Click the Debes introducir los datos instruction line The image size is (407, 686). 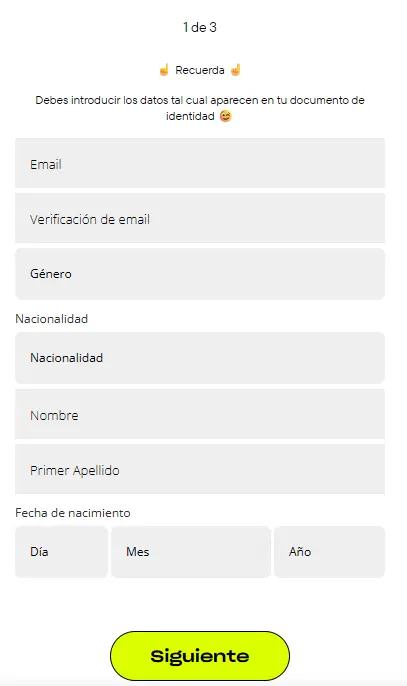pos(200,100)
